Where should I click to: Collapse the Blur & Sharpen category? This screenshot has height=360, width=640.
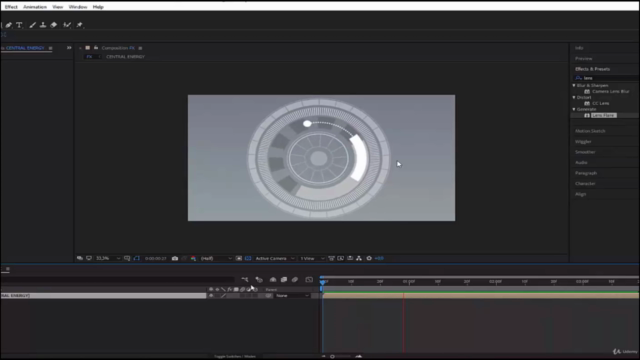coord(574,85)
